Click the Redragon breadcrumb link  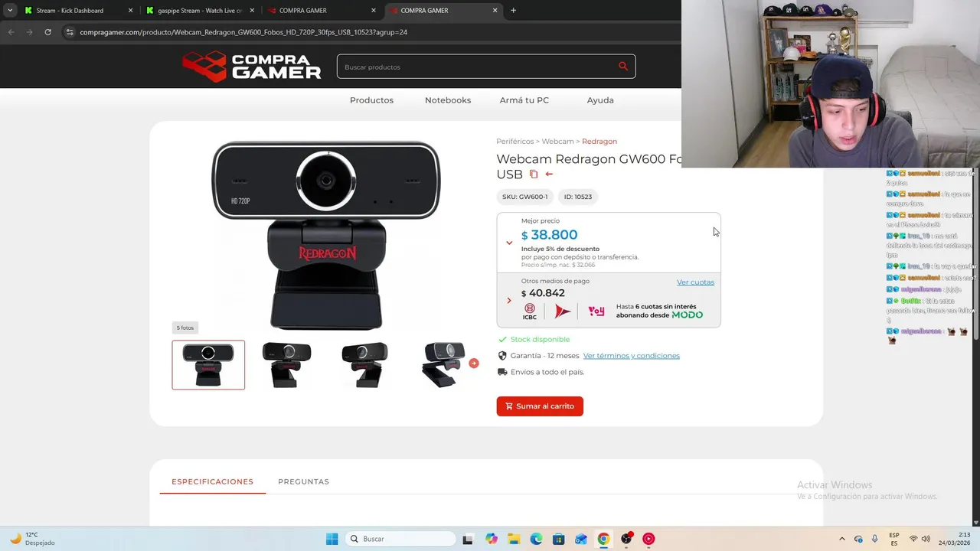click(599, 142)
